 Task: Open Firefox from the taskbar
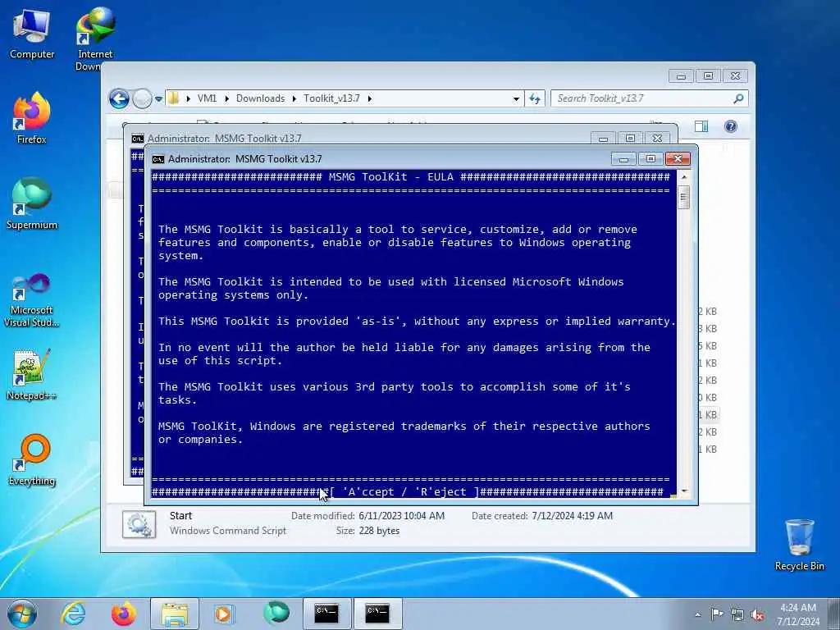pos(123,614)
